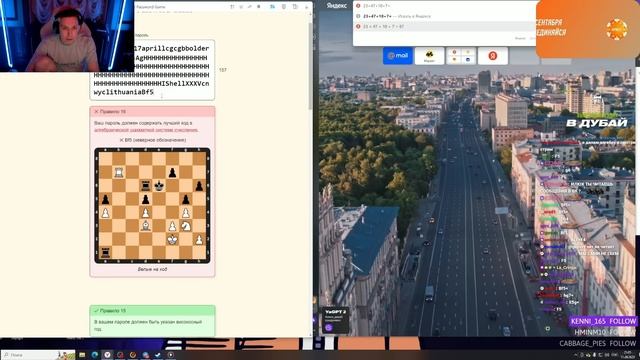Focus the password text field
The image size is (640, 360).
(152, 70)
